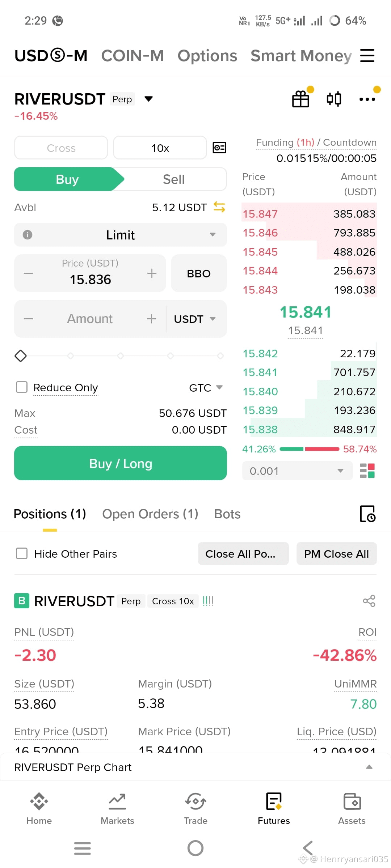391x868 pixels.
Task: Share the RIVERUSDT position
Action: click(x=369, y=601)
